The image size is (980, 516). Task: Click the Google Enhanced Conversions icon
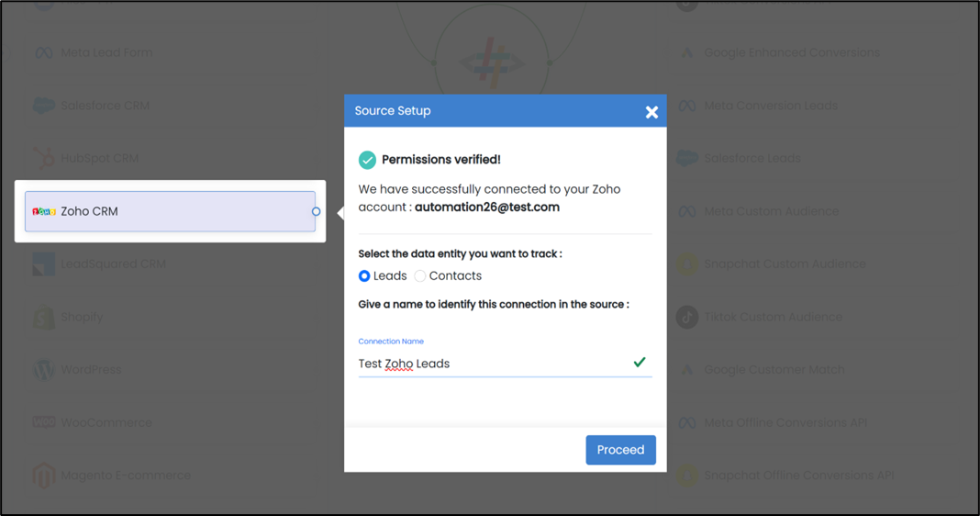click(687, 52)
